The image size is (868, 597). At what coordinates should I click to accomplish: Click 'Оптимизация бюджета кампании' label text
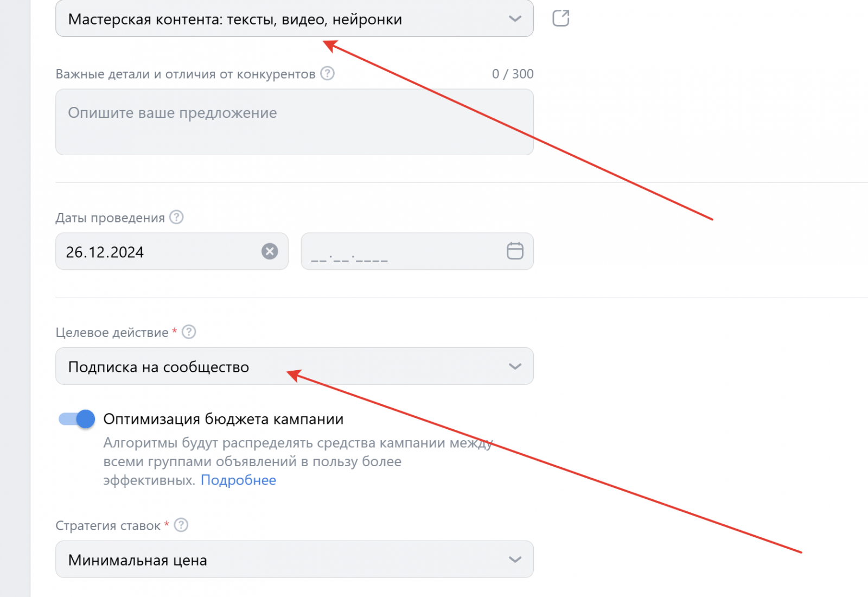pos(223,419)
